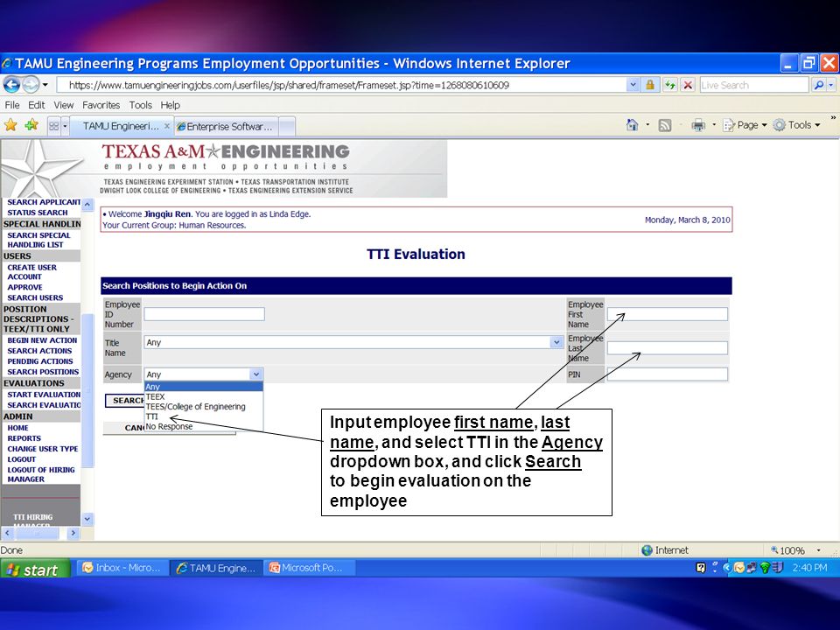This screenshot has width=840, height=630.
Task: Open a new blank tab
Action: tap(287, 127)
